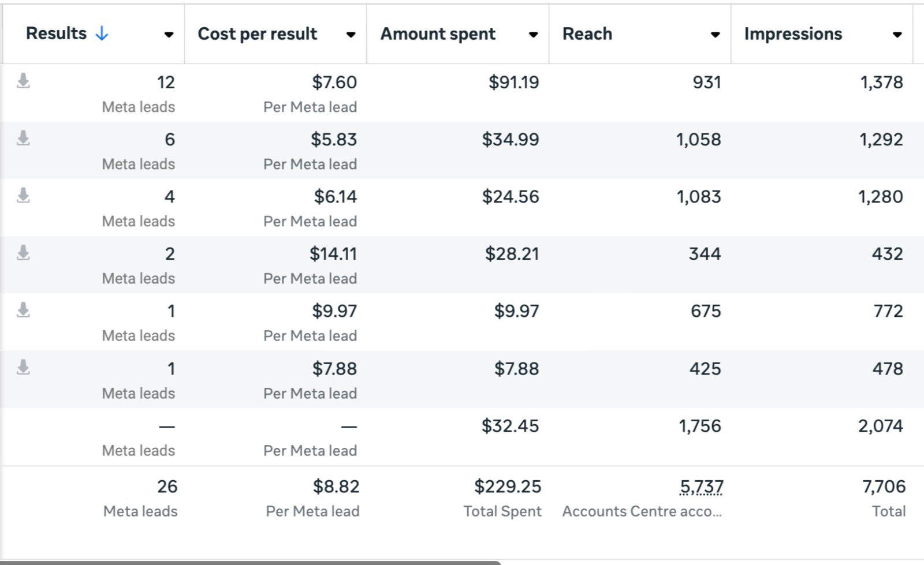Select the $91.19 amount spent cell
This screenshot has height=565, width=924.
[513, 83]
